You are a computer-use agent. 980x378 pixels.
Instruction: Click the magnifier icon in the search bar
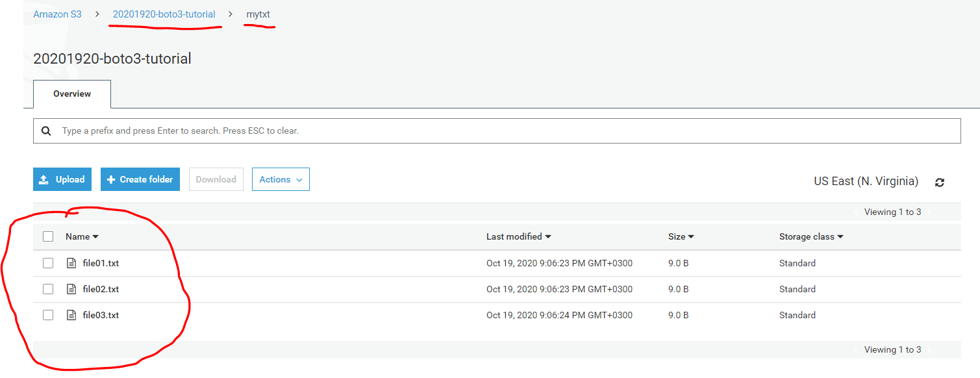(x=45, y=131)
